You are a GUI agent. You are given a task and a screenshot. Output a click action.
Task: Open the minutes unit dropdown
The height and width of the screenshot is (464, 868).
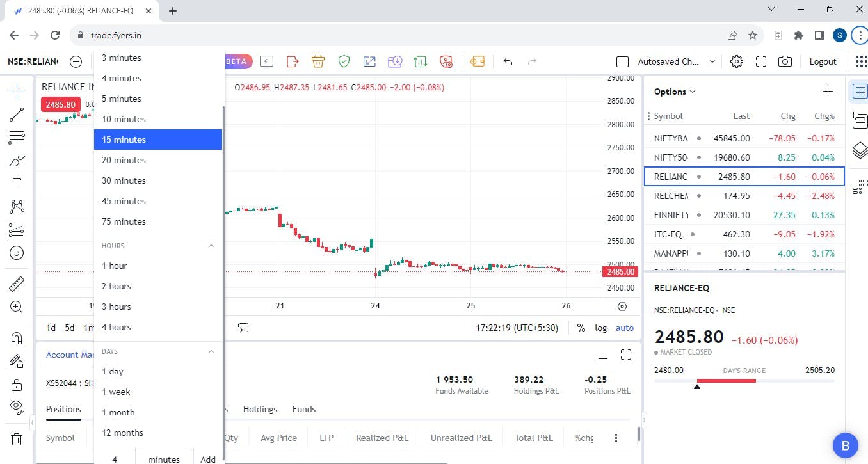(x=164, y=458)
